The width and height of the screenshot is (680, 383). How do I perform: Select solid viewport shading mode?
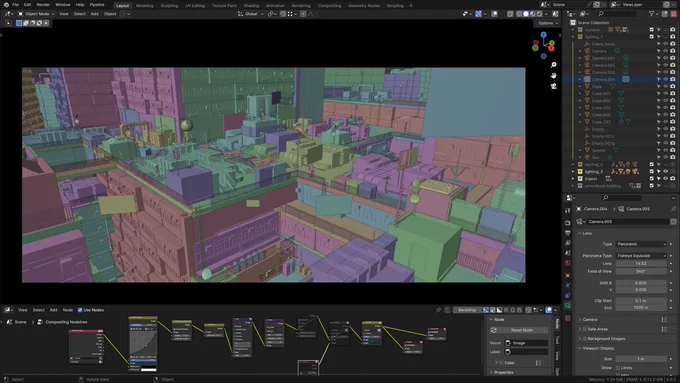tap(526, 14)
